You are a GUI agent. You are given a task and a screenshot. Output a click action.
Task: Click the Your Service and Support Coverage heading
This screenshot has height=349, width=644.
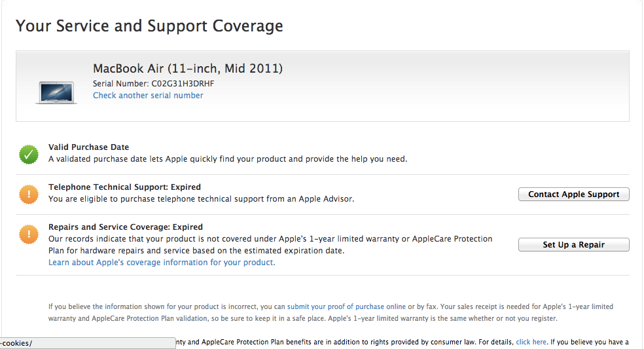[x=149, y=26]
